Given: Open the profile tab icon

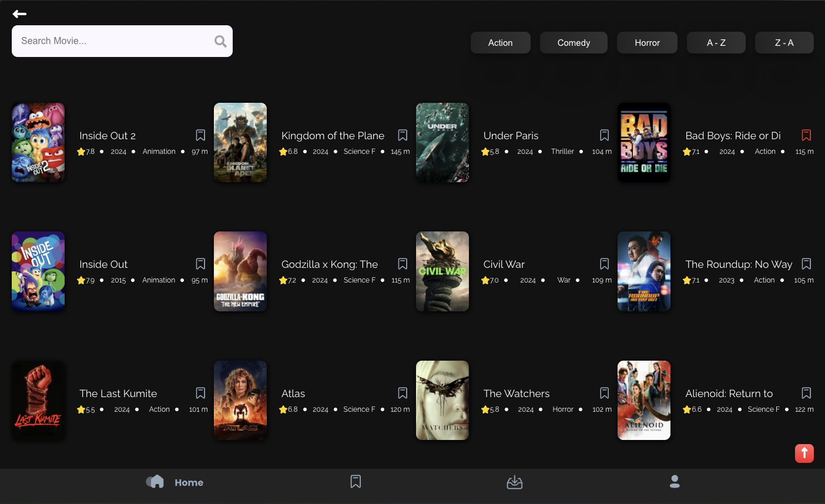Looking at the screenshot, I should tap(675, 482).
